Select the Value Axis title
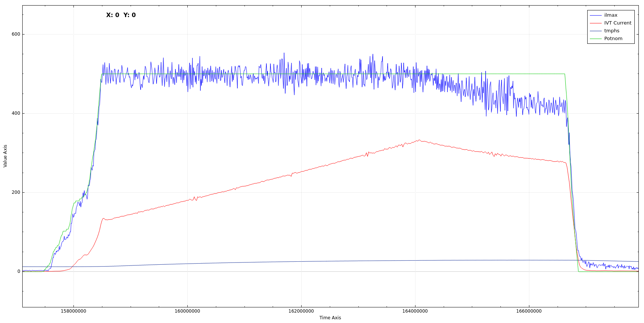 [x=5, y=156]
